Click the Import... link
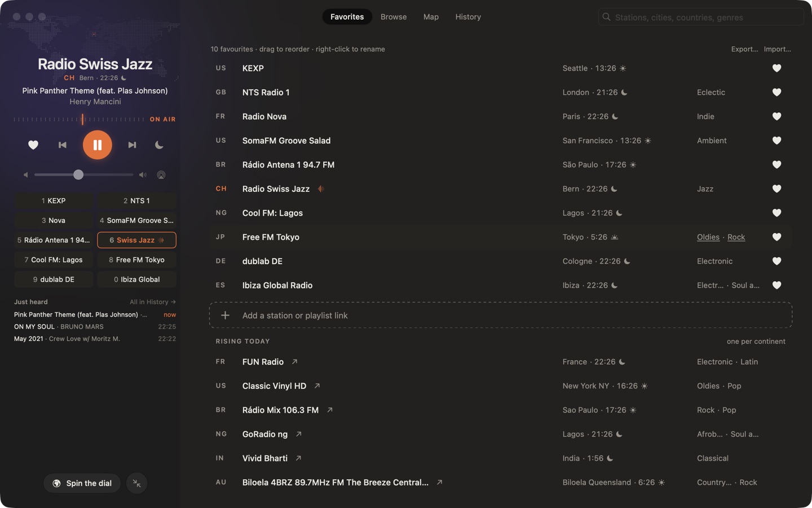Image resolution: width=812 pixels, height=508 pixels. (777, 49)
